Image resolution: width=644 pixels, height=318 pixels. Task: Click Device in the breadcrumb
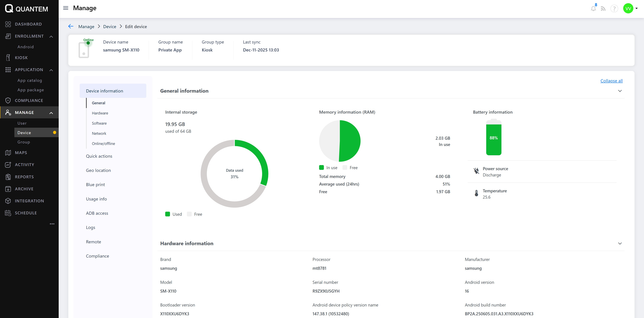click(x=109, y=27)
